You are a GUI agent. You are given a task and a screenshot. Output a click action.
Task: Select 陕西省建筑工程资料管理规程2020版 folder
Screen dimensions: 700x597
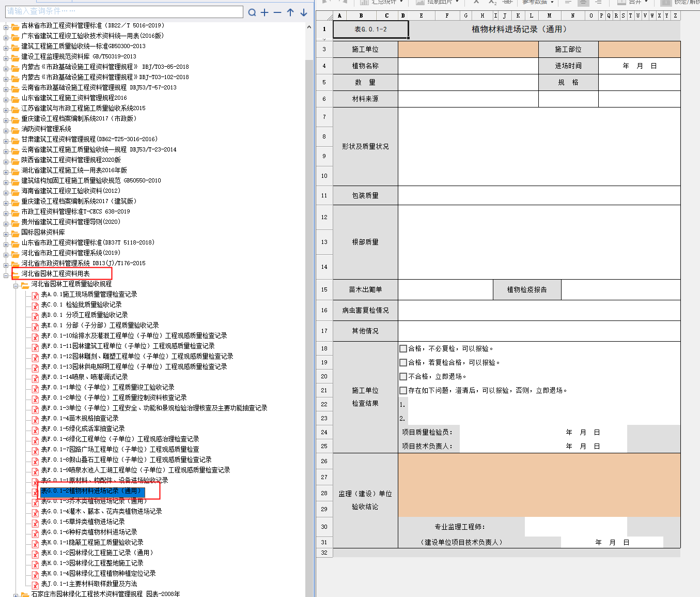pyautogui.click(x=71, y=160)
